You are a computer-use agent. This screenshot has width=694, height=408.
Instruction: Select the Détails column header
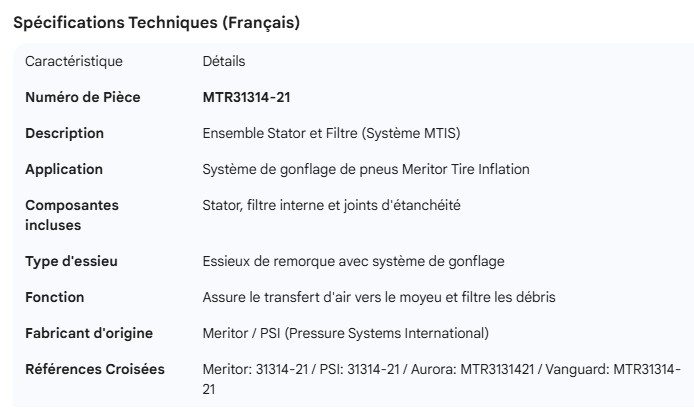pyautogui.click(x=223, y=61)
